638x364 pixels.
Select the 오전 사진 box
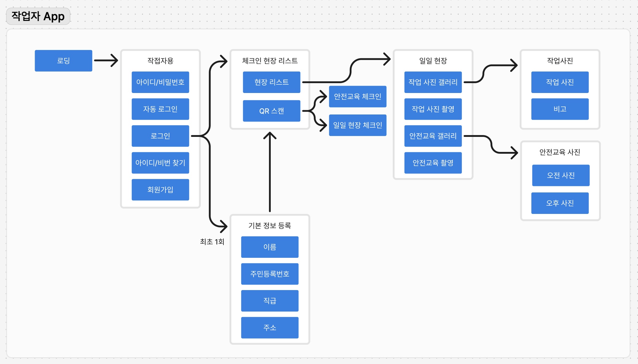(561, 175)
